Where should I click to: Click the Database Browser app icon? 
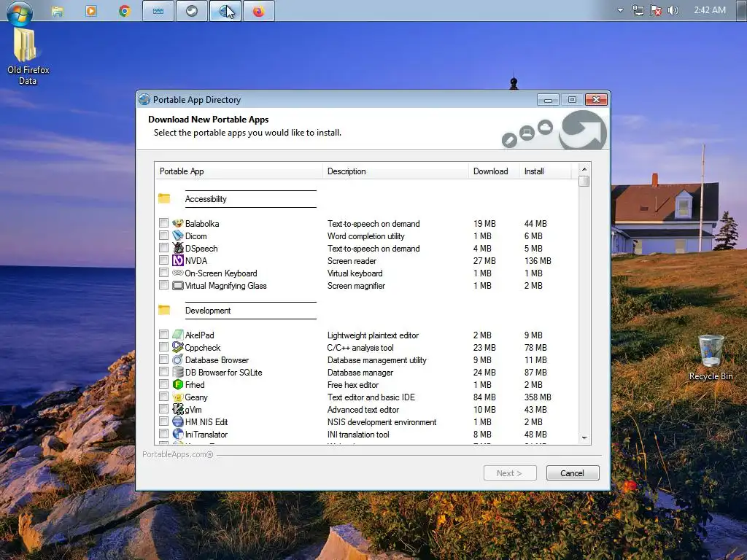pos(178,359)
